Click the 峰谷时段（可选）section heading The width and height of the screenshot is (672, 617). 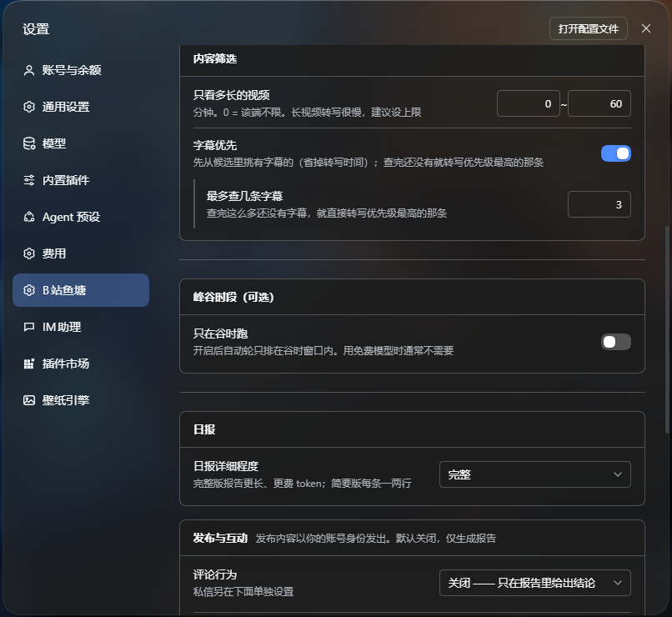tap(233, 297)
